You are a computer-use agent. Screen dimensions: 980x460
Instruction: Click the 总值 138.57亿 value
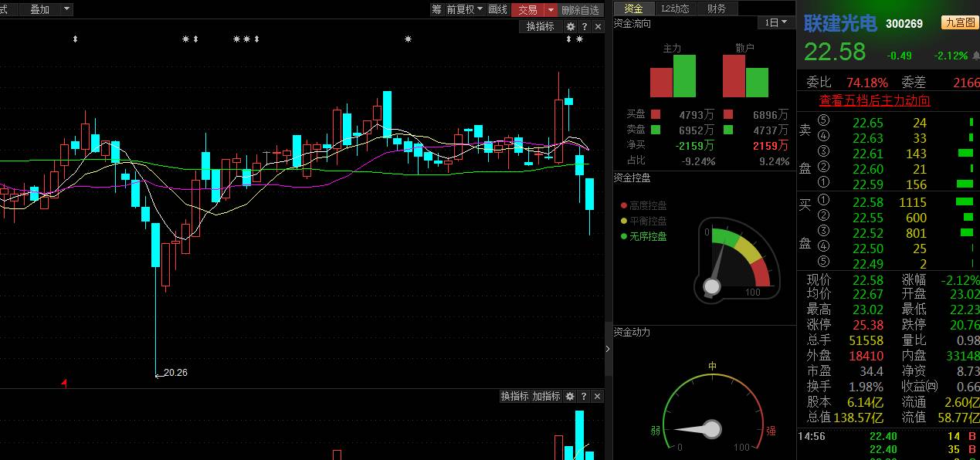[x=858, y=418]
